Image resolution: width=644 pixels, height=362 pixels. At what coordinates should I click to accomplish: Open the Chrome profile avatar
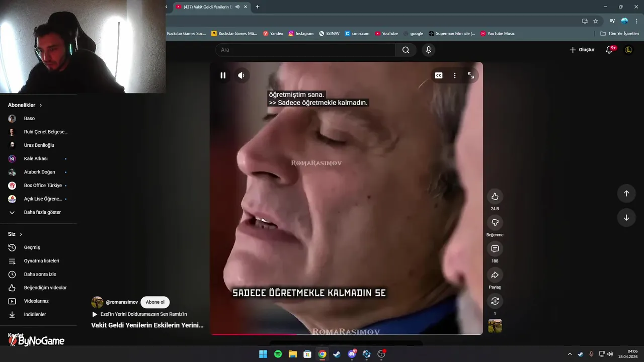[x=624, y=21]
